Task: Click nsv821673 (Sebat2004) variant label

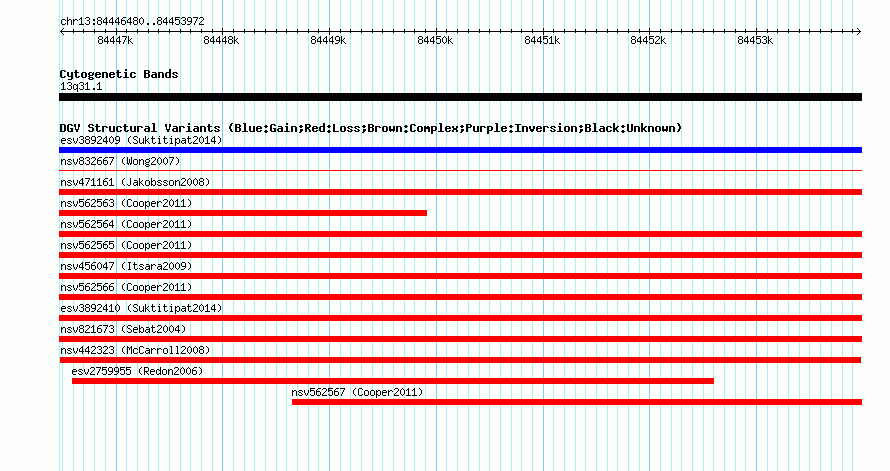Action: click(123, 329)
